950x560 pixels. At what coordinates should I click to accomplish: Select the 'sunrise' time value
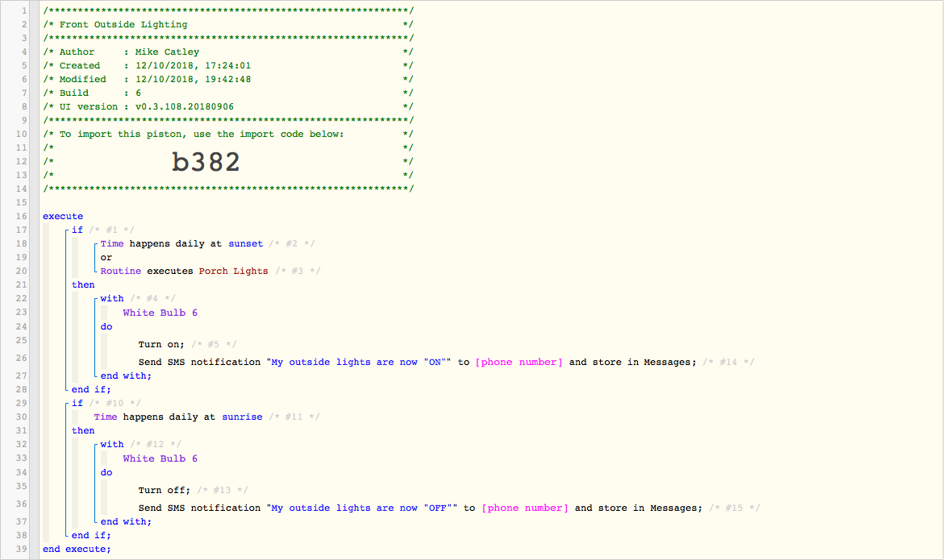tap(243, 417)
